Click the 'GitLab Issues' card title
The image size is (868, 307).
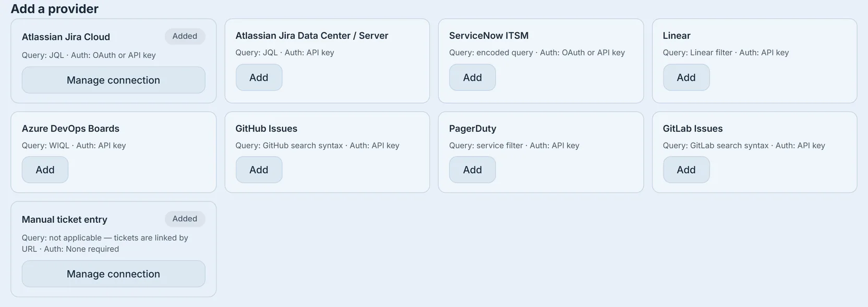coord(693,128)
